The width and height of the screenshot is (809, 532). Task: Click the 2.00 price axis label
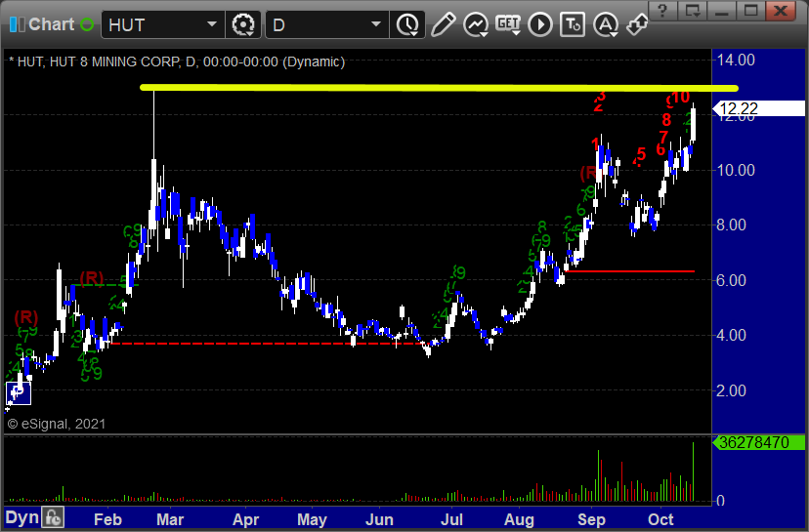tap(732, 390)
